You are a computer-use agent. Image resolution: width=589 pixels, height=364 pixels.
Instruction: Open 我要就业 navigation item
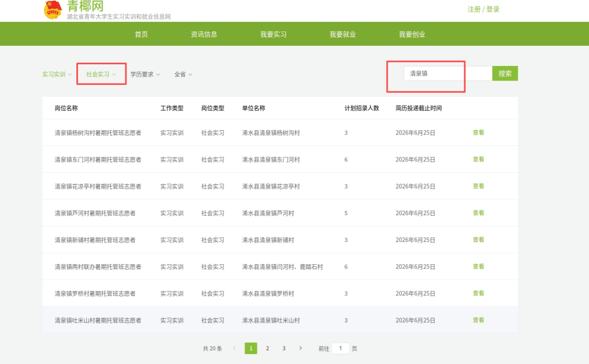pyautogui.click(x=342, y=34)
